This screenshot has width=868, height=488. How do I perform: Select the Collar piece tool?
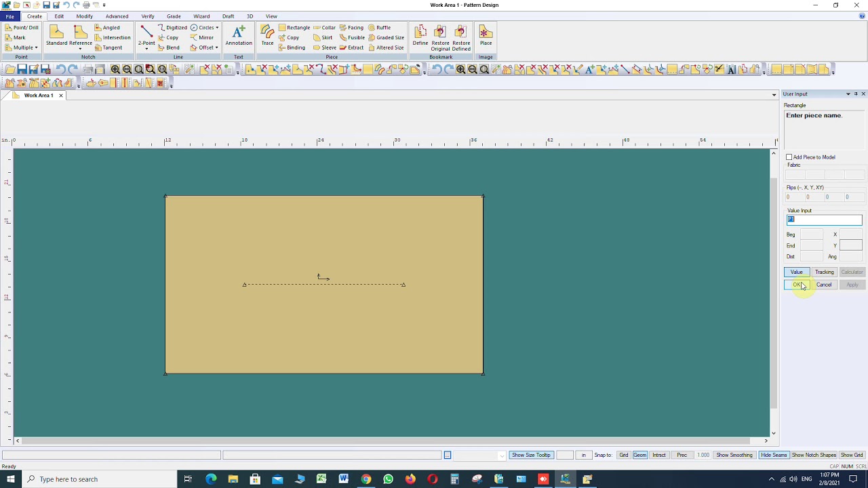(324, 28)
